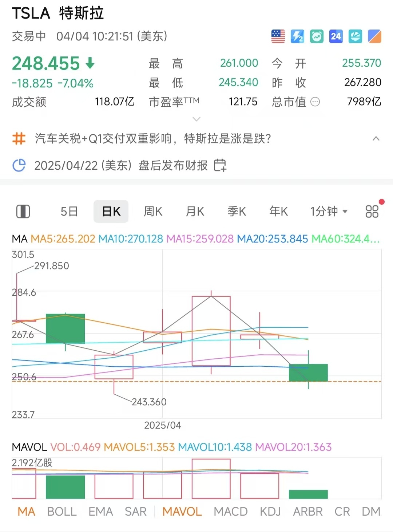Open the 汽车关税+Q1交付 topic link
The height and width of the screenshot is (532, 393).
click(x=153, y=139)
